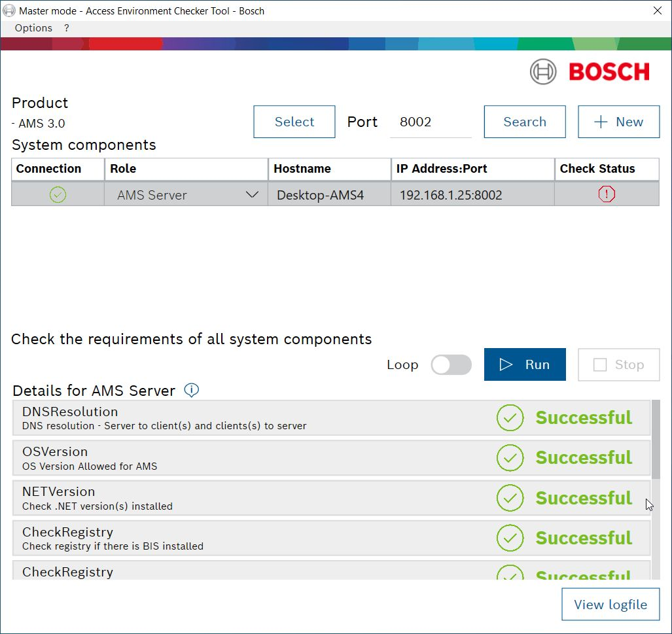Add a new component with New button
Viewport: 672px width, 634px height.
(618, 122)
